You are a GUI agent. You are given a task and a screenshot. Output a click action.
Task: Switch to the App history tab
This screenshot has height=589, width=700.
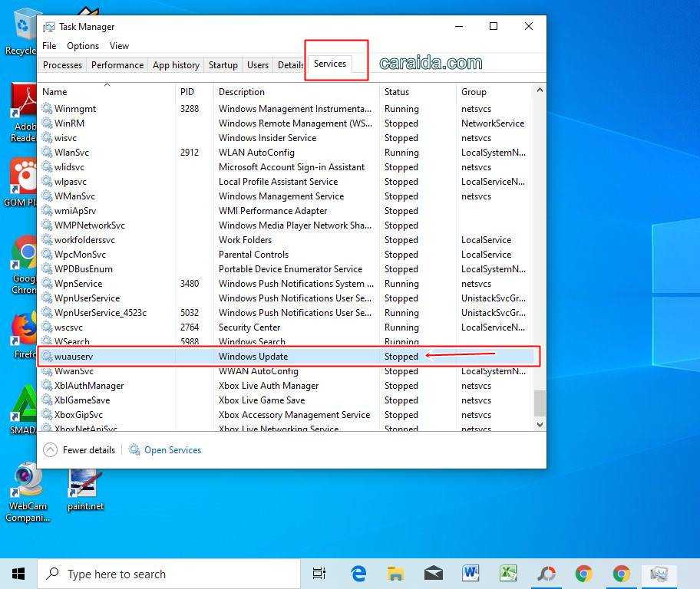pyautogui.click(x=176, y=65)
